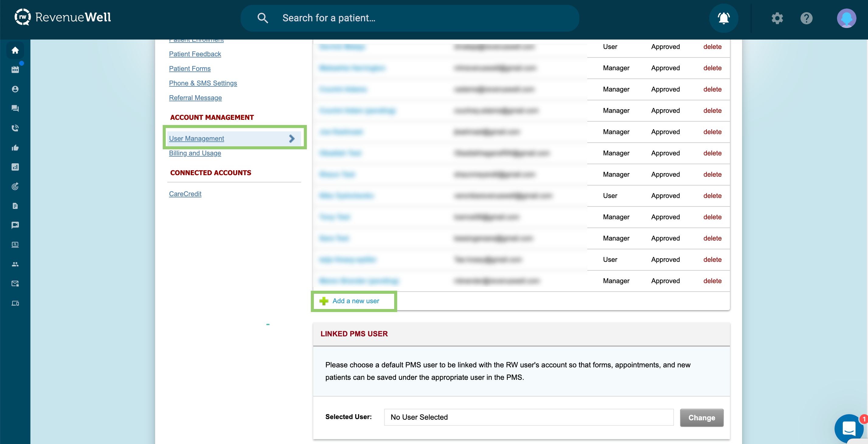The width and height of the screenshot is (868, 444).
Task: Open the Home icon in the sidebar
Action: point(15,50)
